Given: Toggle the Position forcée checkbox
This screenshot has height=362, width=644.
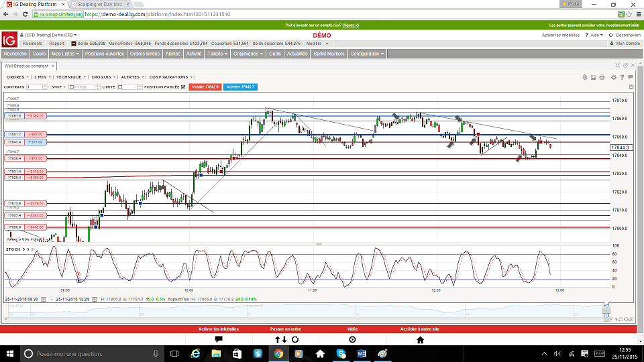Looking at the screenshot, I should point(183,86).
